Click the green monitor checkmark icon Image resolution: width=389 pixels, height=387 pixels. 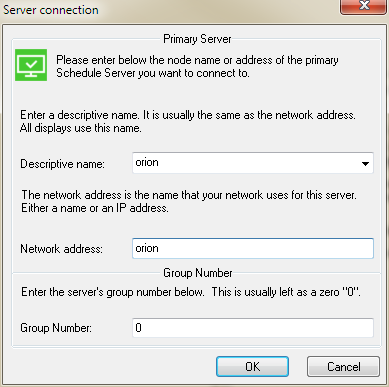[31, 65]
